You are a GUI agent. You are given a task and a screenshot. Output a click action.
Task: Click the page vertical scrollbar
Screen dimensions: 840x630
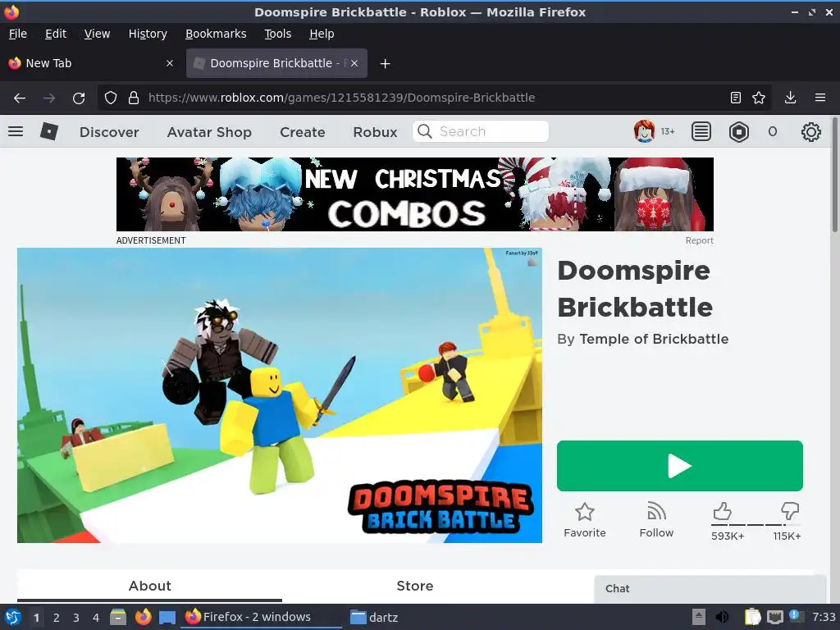pyautogui.click(x=834, y=176)
